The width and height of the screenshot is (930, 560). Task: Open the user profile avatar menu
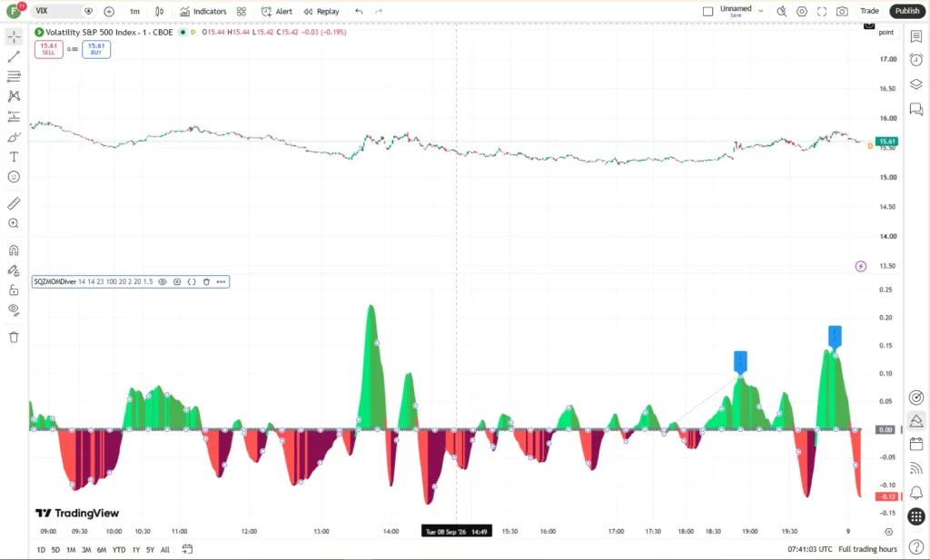point(15,11)
